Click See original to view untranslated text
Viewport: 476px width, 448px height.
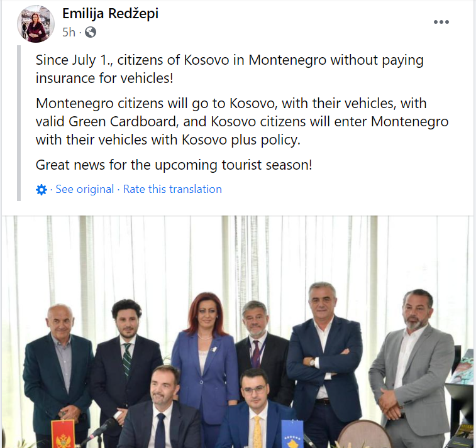[x=85, y=189]
